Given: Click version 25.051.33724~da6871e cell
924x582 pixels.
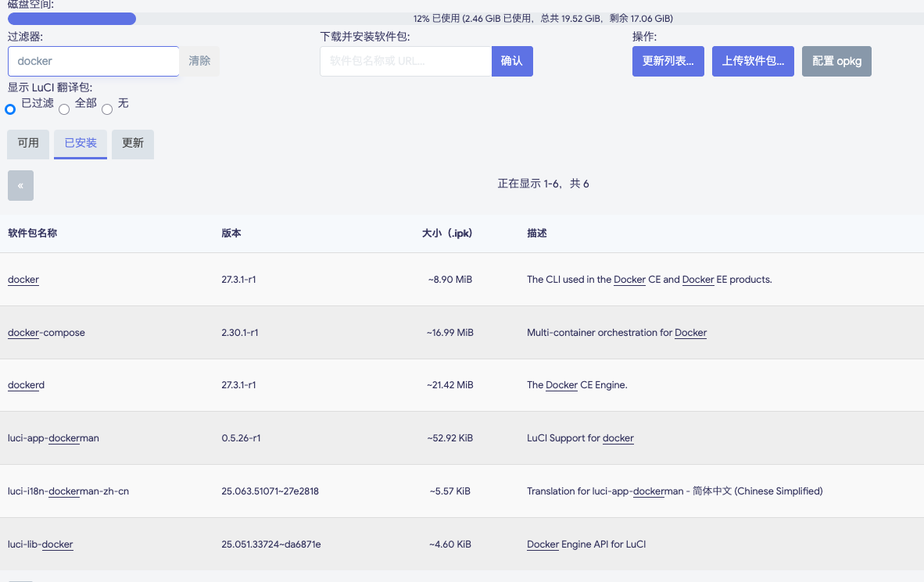Looking at the screenshot, I should coord(271,545).
